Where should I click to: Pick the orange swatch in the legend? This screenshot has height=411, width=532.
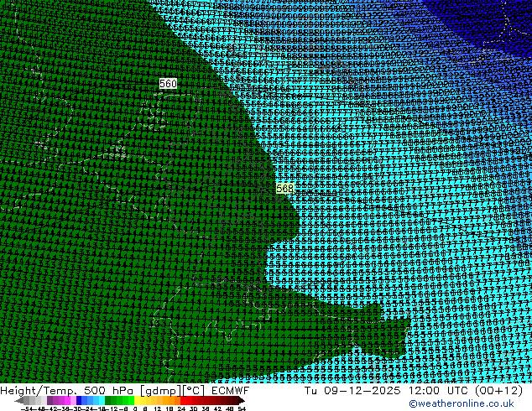(166, 400)
